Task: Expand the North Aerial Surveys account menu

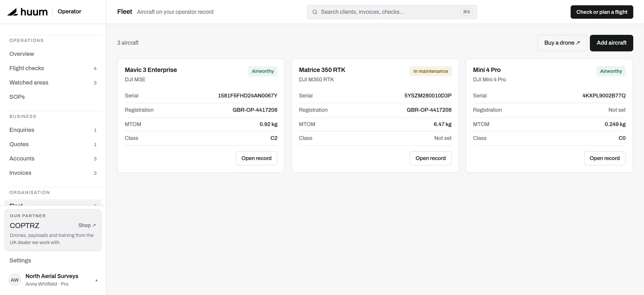Action: click(96, 280)
